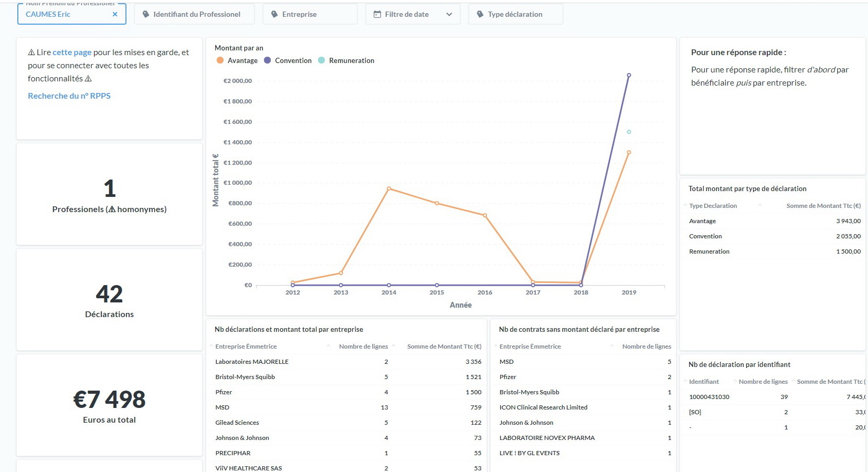Sort by Type Declaration column

tap(713, 206)
